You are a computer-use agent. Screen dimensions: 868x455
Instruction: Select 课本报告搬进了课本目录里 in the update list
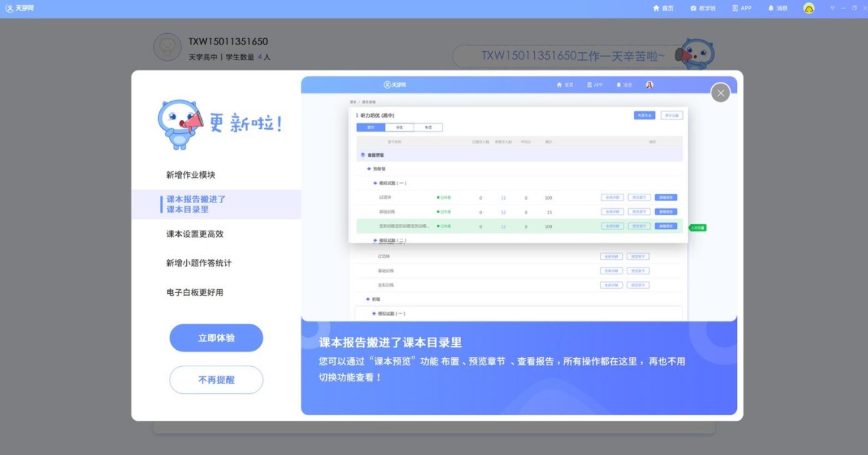tap(216, 204)
